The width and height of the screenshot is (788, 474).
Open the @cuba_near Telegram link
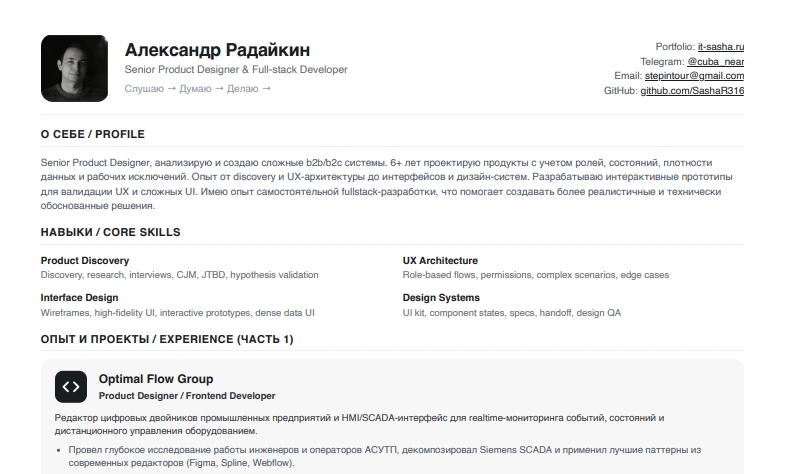point(716,62)
